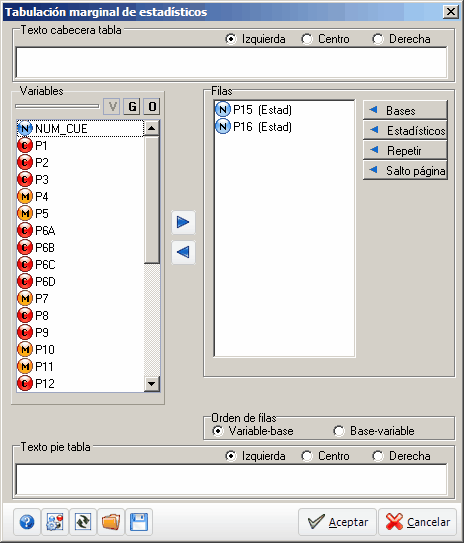
Task: Click the Texto cabecera tabla input field
Action: click(x=231, y=62)
